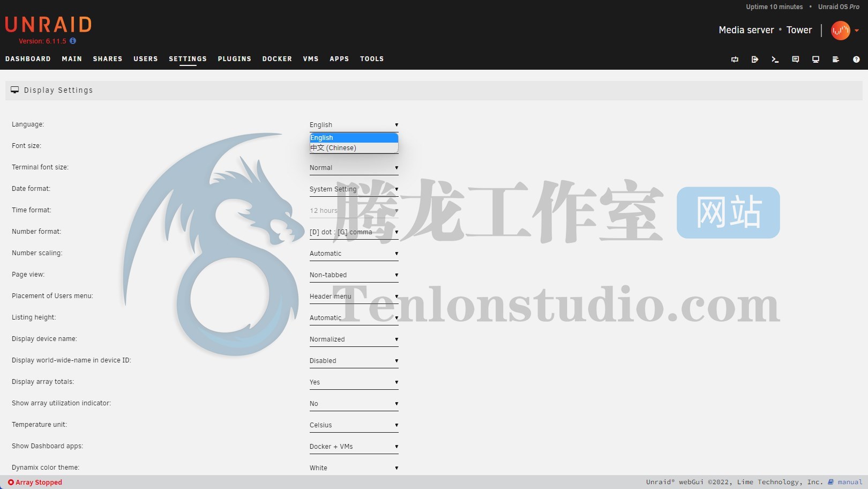Viewport: 868px width, 489px height.
Task: Select 中文 (Chinese) in the Language list
Action: coord(354,148)
